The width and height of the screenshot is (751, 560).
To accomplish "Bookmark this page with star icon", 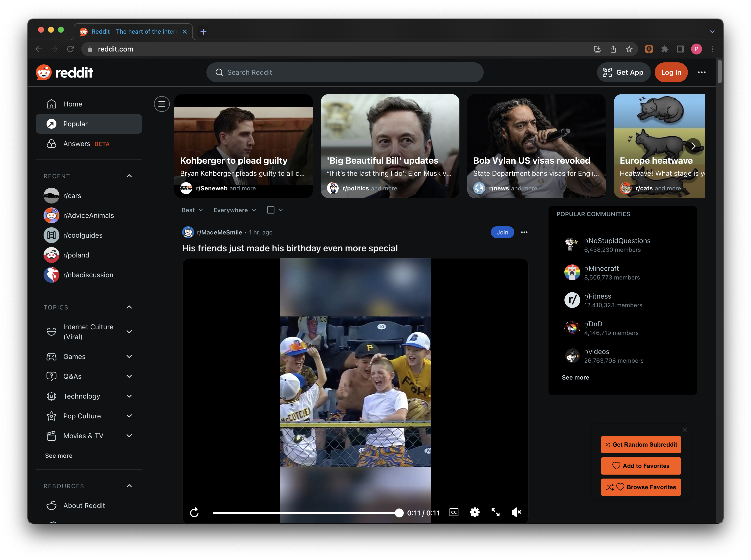I will pos(629,49).
